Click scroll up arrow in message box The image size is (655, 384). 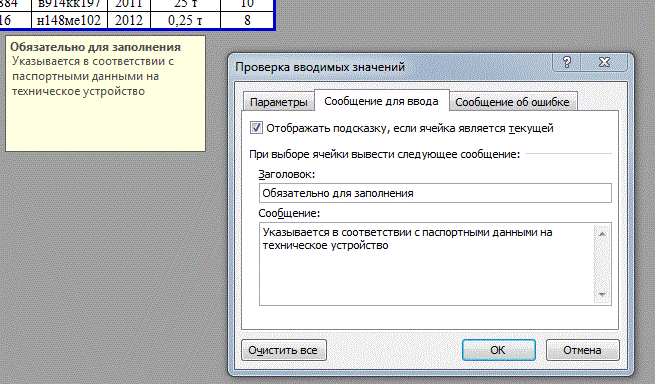coord(602,234)
